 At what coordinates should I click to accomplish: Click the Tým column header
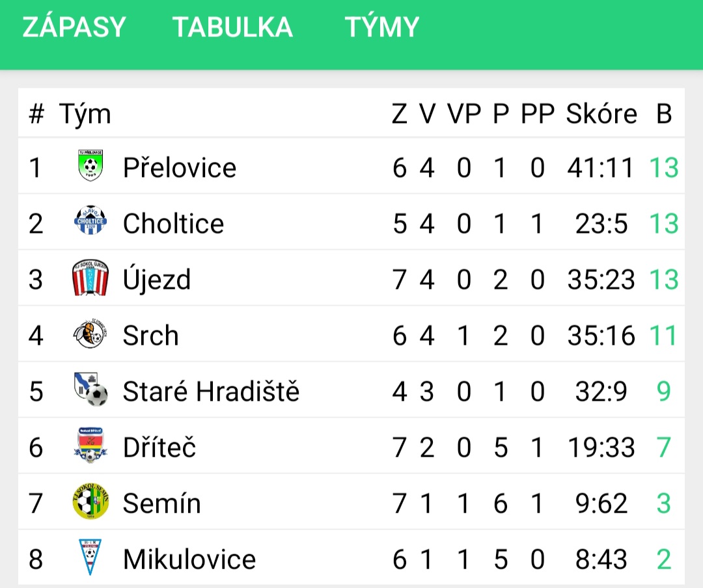[x=85, y=114]
